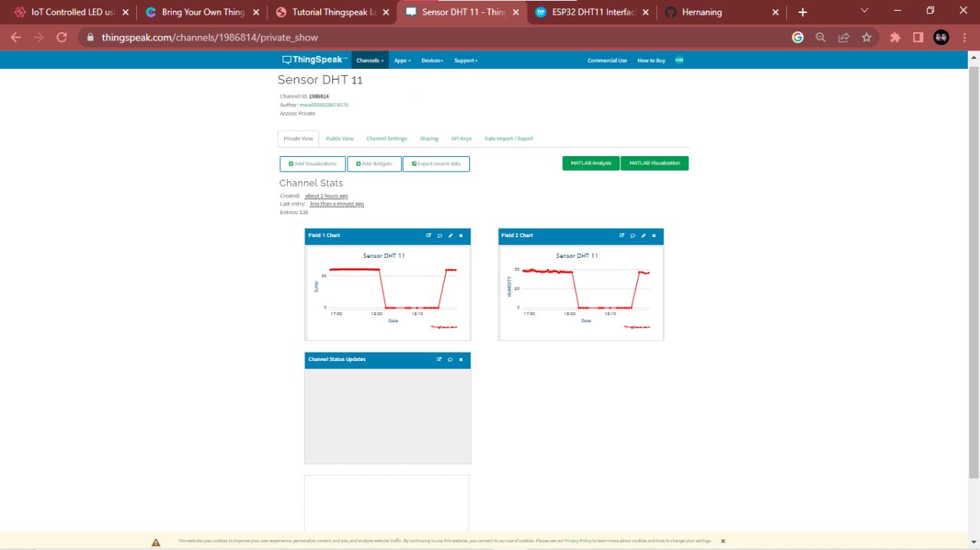Click Export recent data button
Screen dimensions: 980x550
(436, 164)
